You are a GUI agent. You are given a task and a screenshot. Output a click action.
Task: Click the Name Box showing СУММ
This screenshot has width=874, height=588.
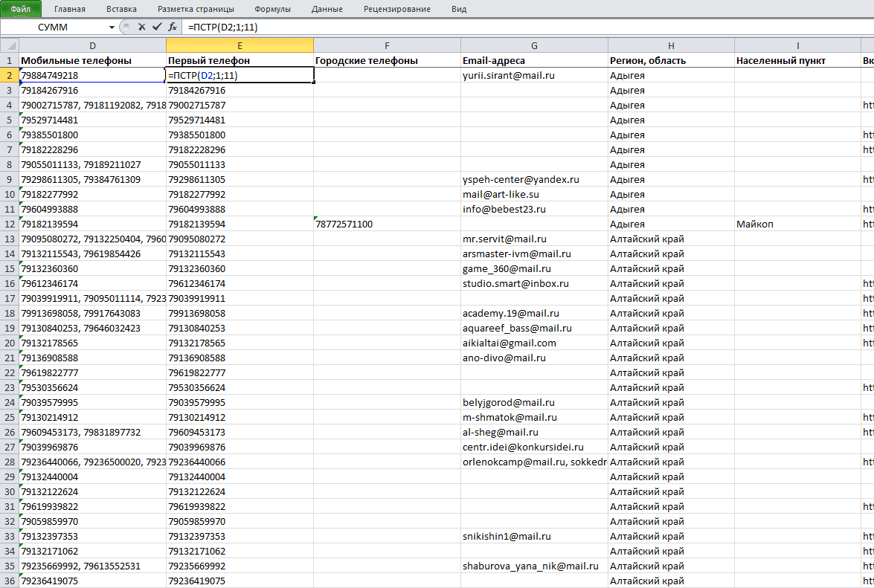pos(54,28)
